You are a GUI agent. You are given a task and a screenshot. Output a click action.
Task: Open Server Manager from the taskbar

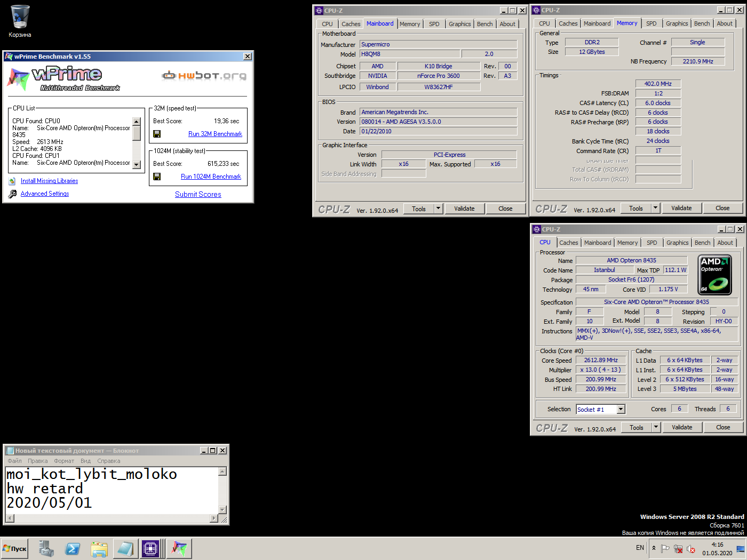[x=46, y=548]
